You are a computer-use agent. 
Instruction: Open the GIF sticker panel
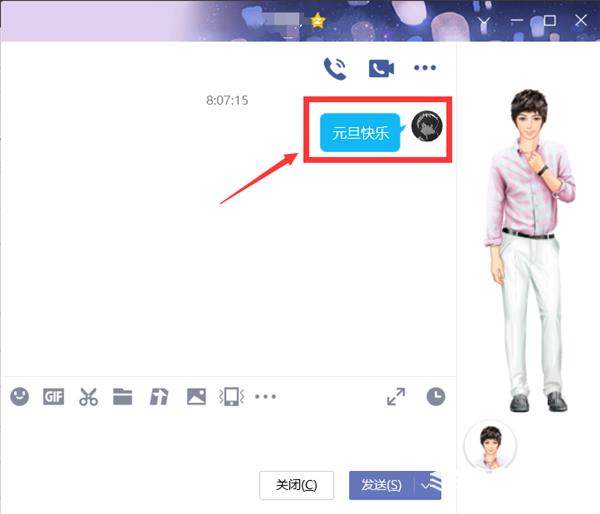[54, 397]
